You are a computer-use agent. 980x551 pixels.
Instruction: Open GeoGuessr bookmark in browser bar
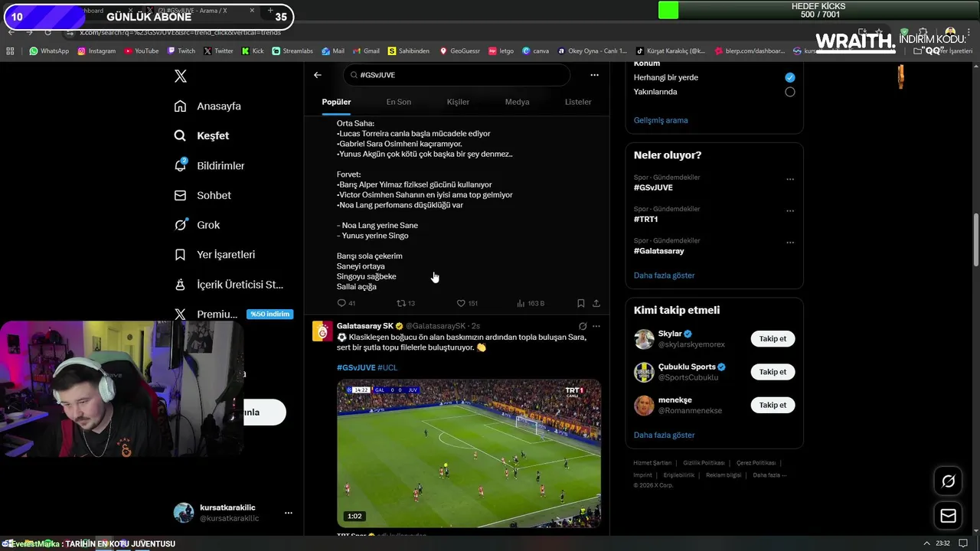pos(459,51)
